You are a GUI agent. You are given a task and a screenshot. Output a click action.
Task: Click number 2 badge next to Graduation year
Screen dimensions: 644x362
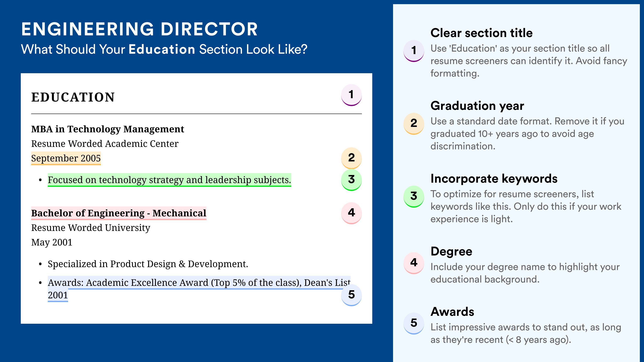[x=414, y=124]
